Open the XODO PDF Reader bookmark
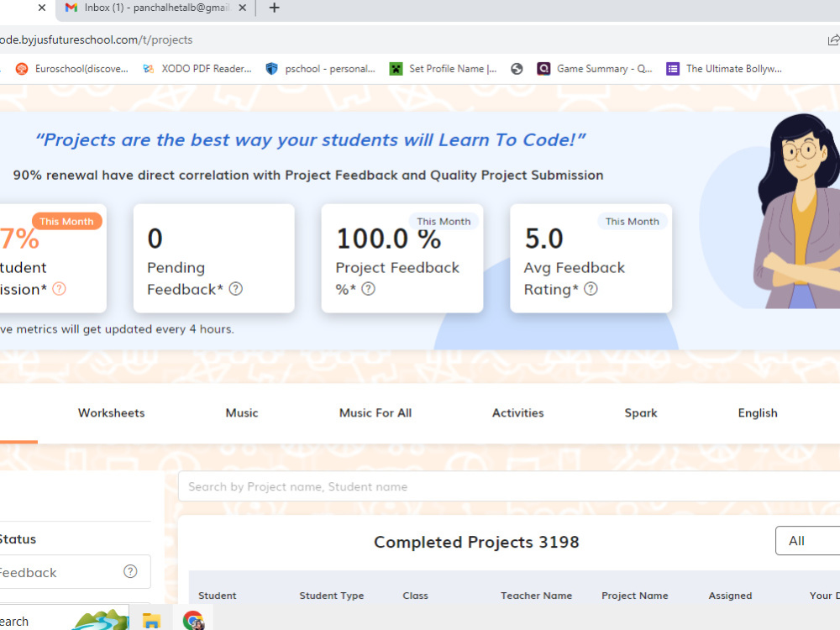 click(197, 69)
